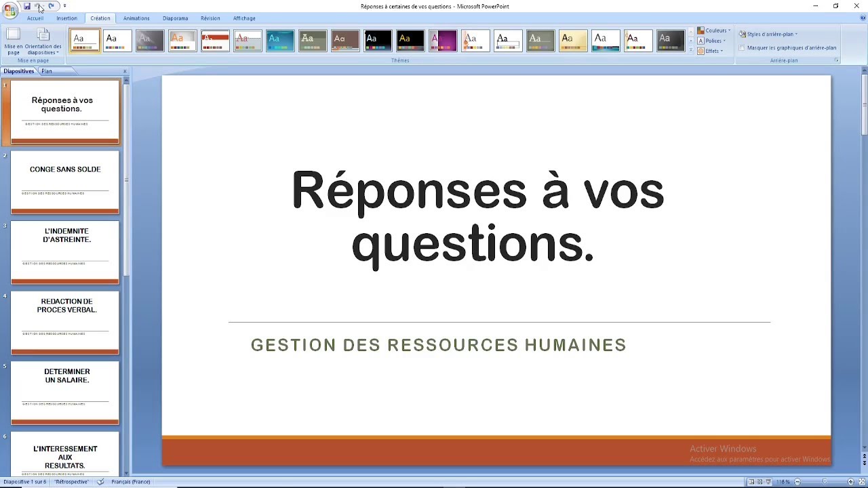The width and height of the screenshot is (868, 488).
Task: Open the Insertion ribbon tab
Action: tap(66, 18)
